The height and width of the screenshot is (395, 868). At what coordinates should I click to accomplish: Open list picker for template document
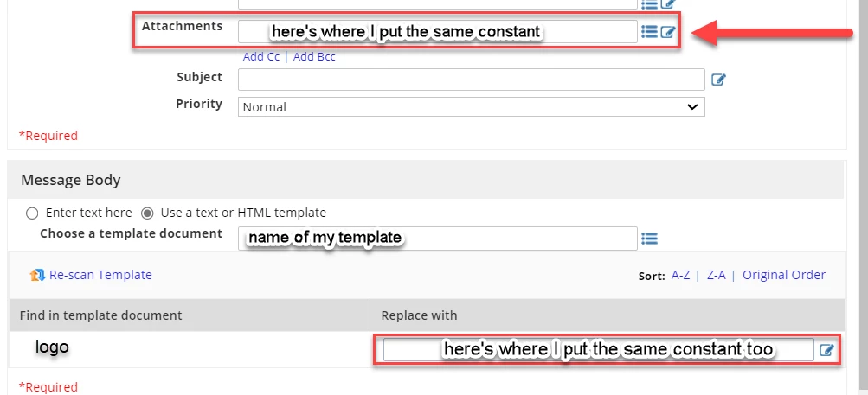[649, 239]
